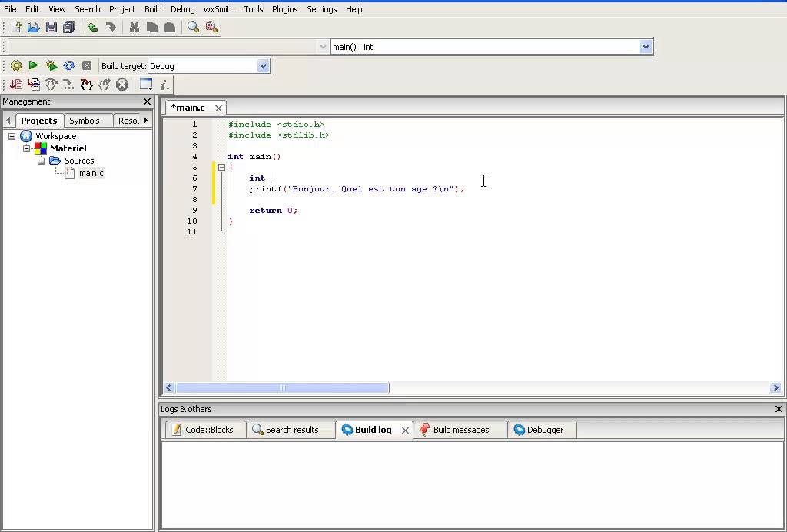The image size is (787, 532).
Task: Stop the debugger with round X icon
Action: (x=122, y=85)
